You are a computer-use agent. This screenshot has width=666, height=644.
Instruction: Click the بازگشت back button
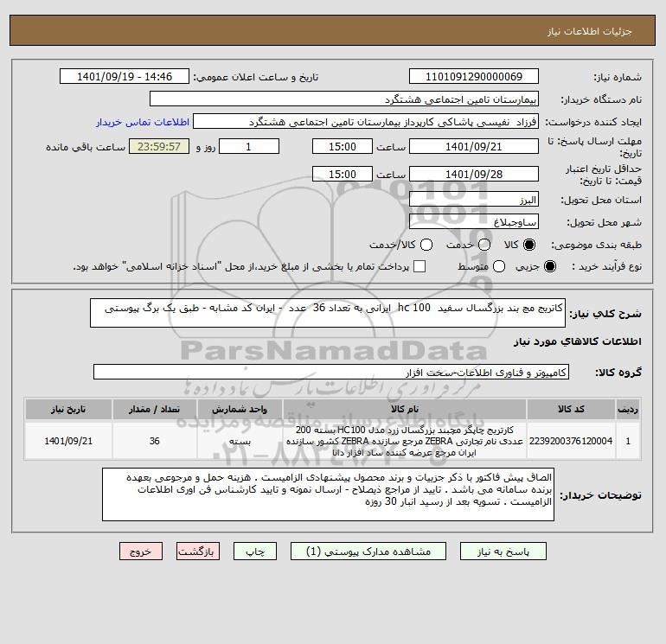pyautogui.click(x=198, y=552)
